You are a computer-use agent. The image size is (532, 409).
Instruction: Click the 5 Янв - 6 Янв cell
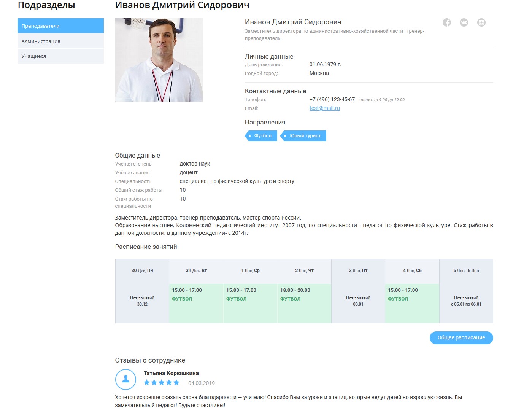click(466, 301)
